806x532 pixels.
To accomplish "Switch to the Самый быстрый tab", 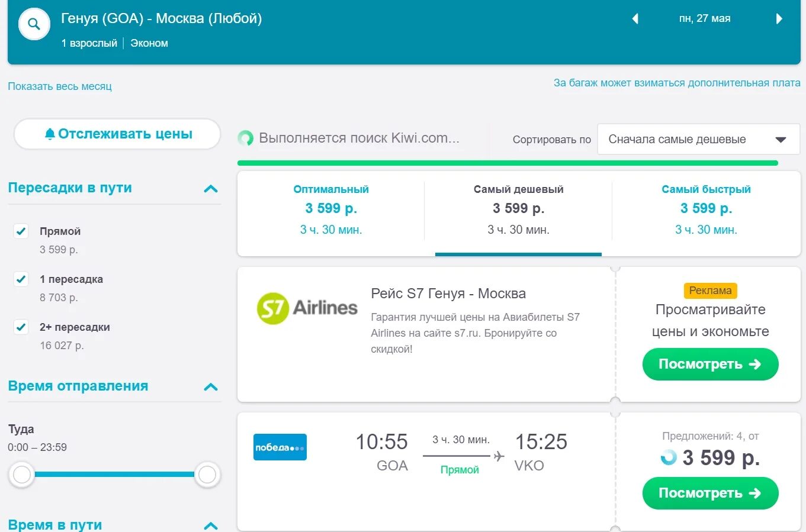I will point(706,209).
